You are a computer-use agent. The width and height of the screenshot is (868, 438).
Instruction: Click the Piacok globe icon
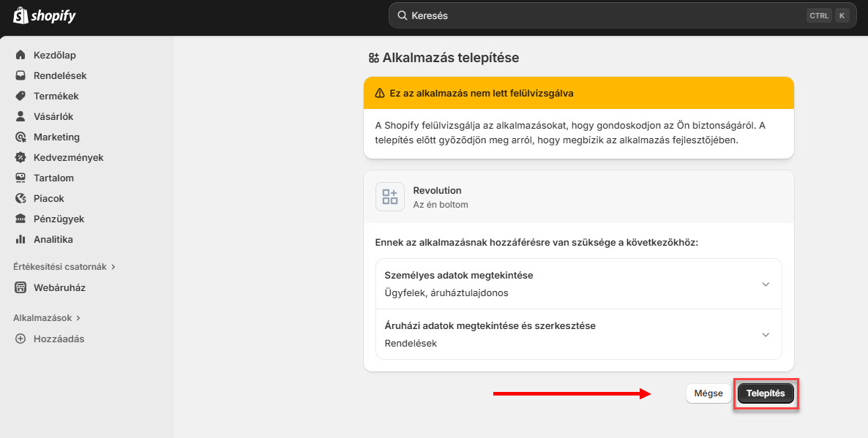pos(20,198)
